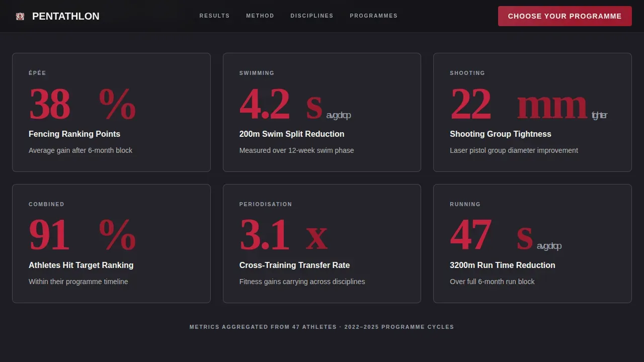Open the Results nav link
Viewport: 644px width, 362px height.
coord(214,16)
